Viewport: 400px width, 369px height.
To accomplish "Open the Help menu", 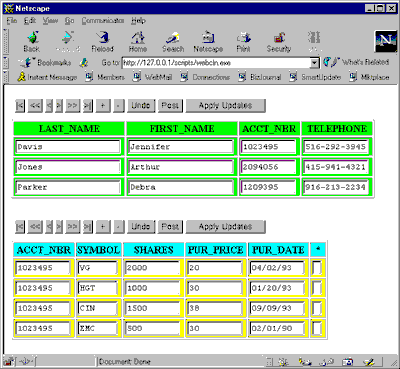I will [138, 21].
